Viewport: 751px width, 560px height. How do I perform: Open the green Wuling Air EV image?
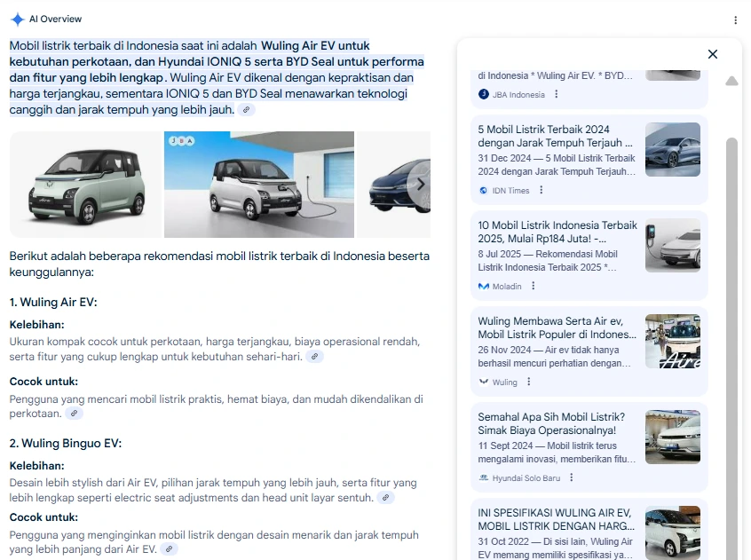click(86, 185)
